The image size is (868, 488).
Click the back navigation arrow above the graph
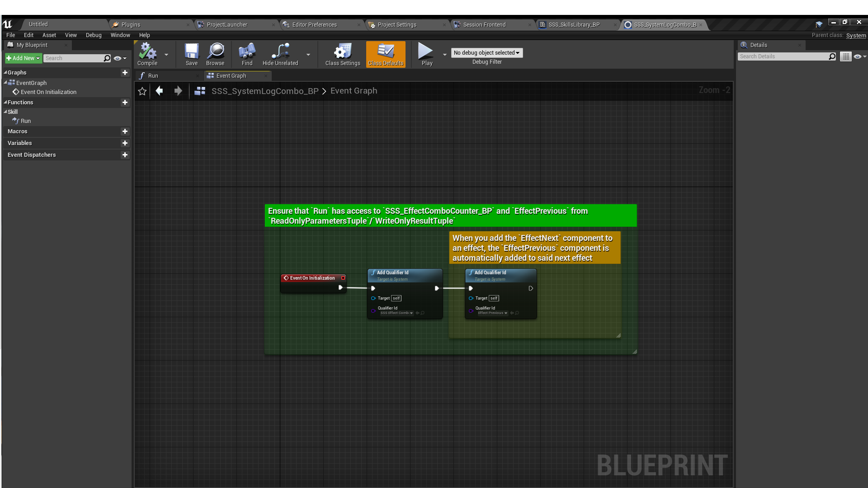[x=159, y=91]
